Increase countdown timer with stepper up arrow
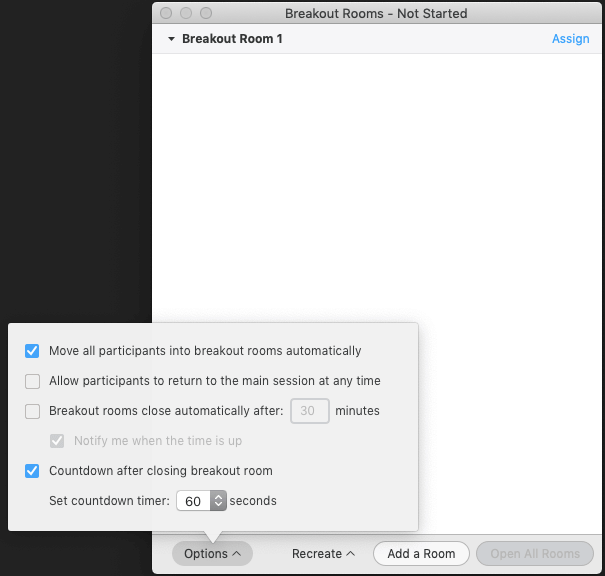Image resolution: width=605 pixels, height=576 pixels. pyautogui.click(x=218, y=496)
